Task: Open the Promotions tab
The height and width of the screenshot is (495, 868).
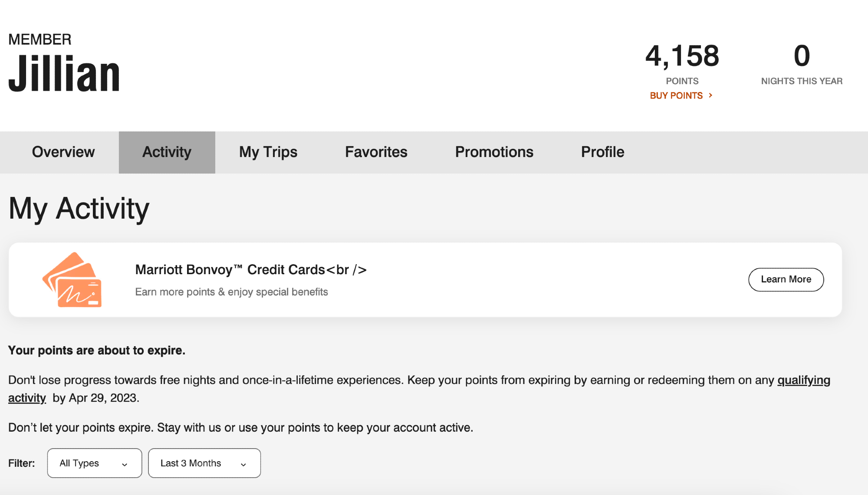Action: tap(494, 152)
